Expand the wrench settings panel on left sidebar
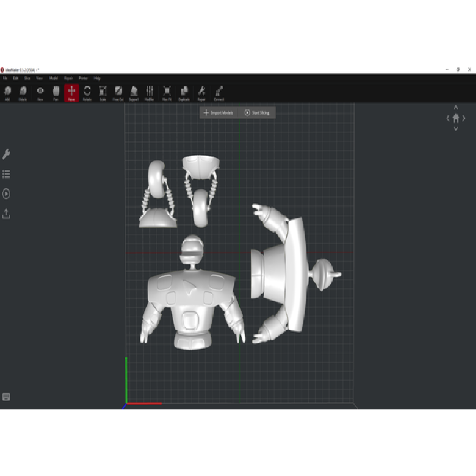Image resolution: width=476 pixels, height=476 pixels. pyautogui.click(x=7, y=154)
